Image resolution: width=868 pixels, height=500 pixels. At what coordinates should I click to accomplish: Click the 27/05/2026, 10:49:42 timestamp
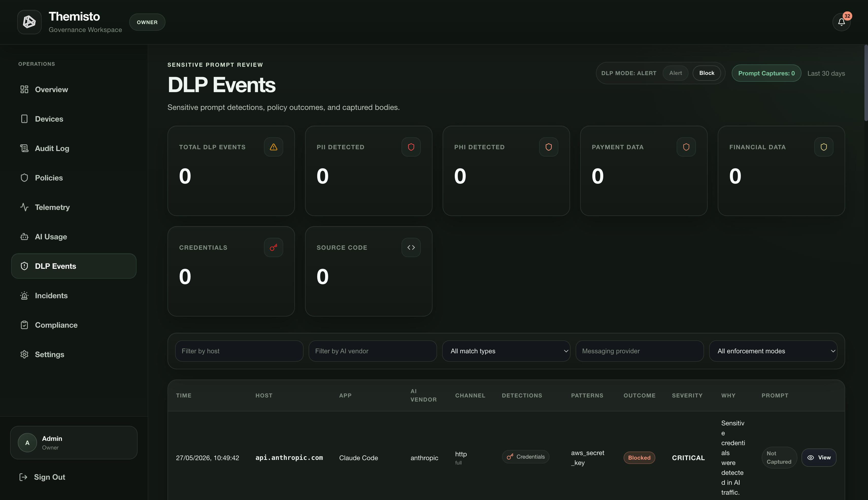point(207,458)
